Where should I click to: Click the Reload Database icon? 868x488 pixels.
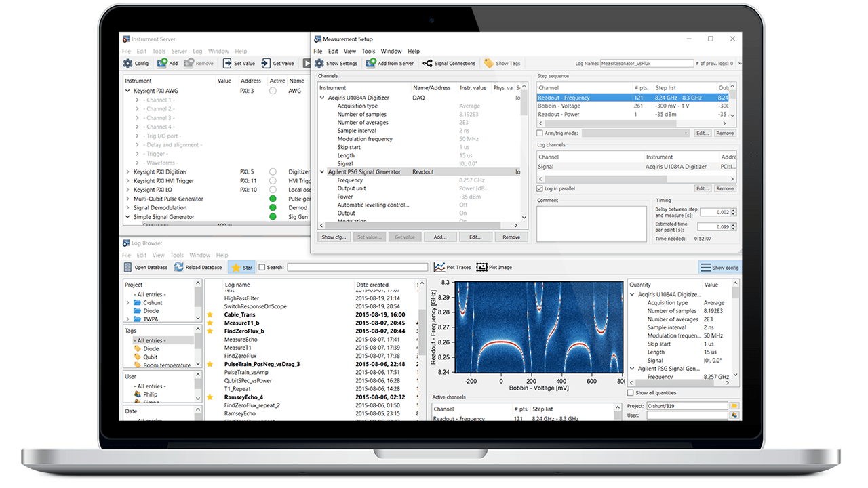point(179,267)
